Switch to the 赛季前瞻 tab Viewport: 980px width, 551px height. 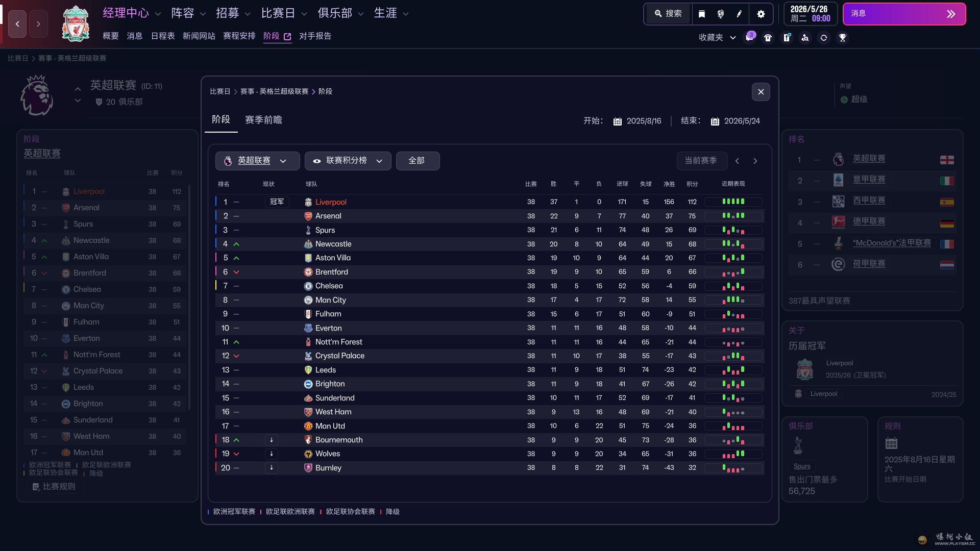tap(263, 120)
